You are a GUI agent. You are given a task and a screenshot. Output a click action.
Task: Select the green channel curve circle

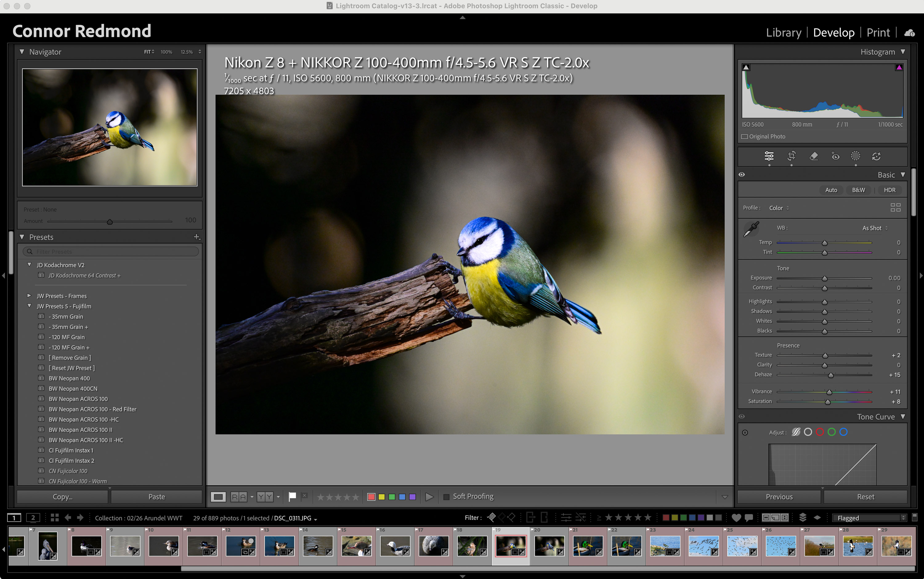(832, 432)
